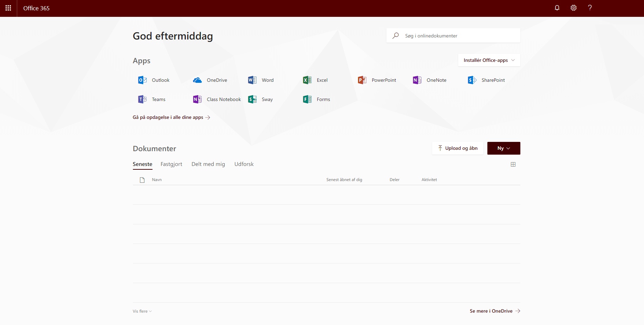Viewport: 644px width, 325px height.
Task: Open the Ny new document dropdown
Action: click(x=504, y=148)
